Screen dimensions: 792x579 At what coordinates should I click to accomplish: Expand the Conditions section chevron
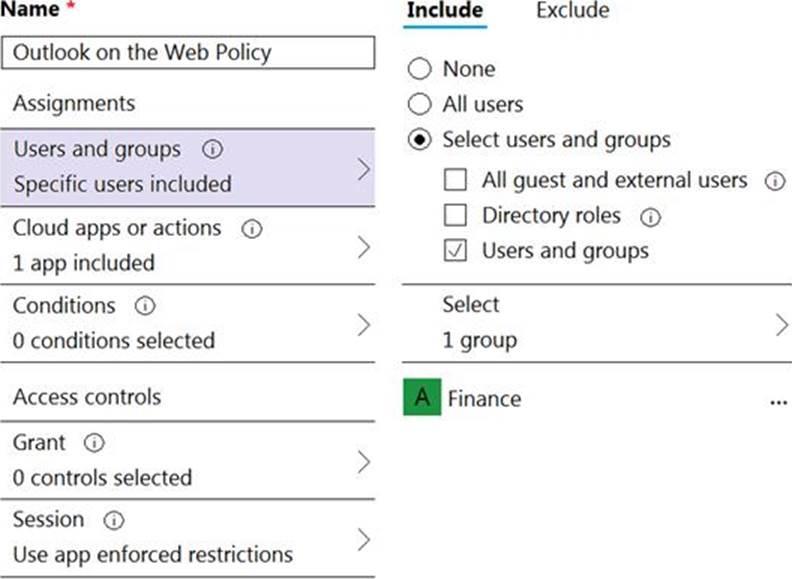[x=363, y=324]
